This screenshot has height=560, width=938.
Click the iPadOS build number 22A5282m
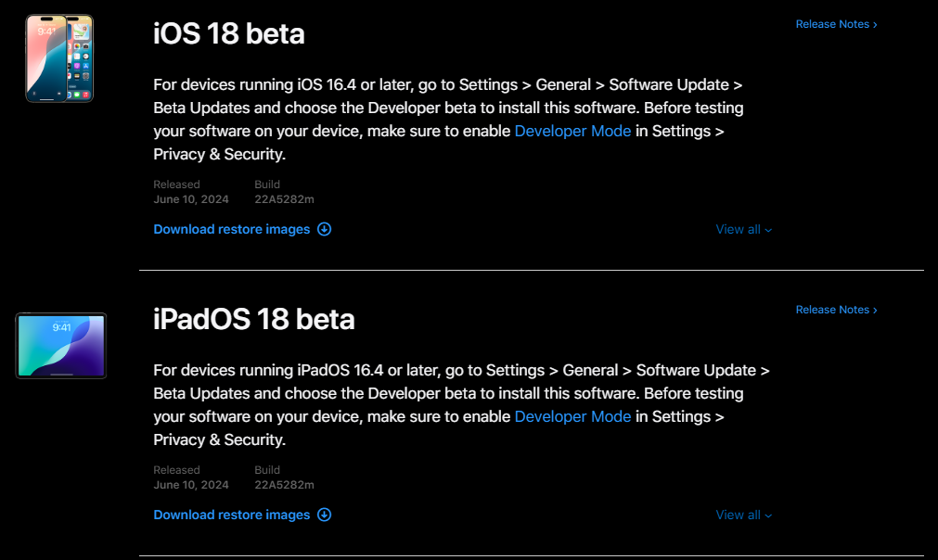(x=284, y=485)
